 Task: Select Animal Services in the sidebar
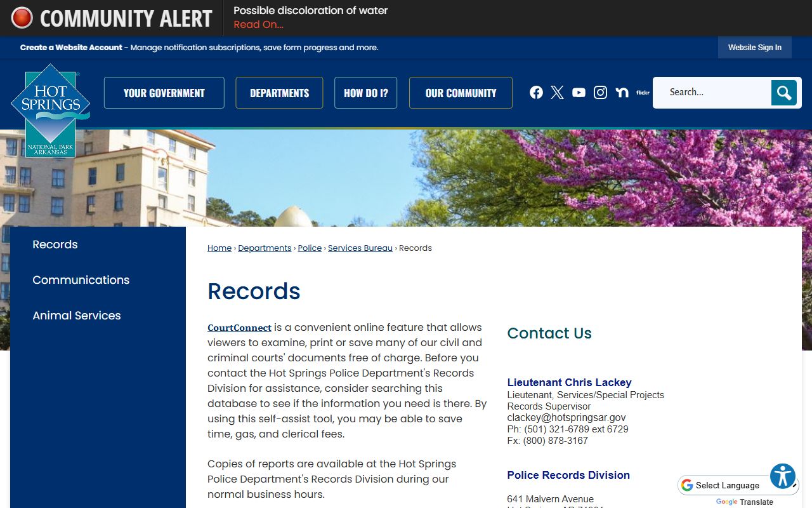click(x=77, y=316)
